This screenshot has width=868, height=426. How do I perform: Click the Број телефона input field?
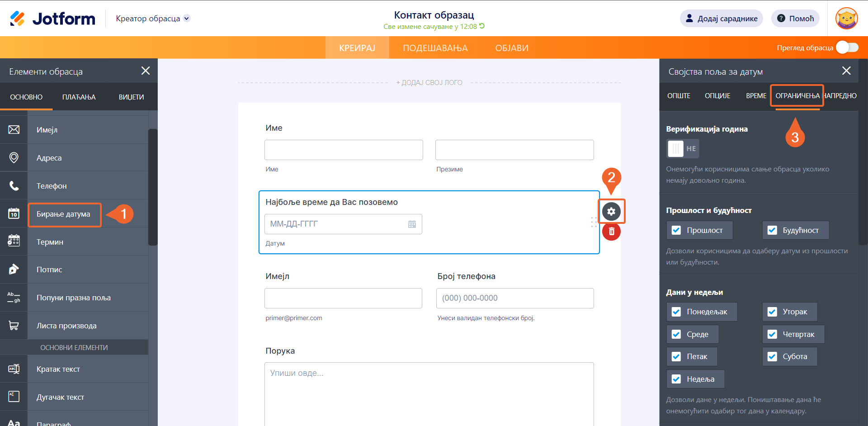pyautogui.click(x=514, y=298)
